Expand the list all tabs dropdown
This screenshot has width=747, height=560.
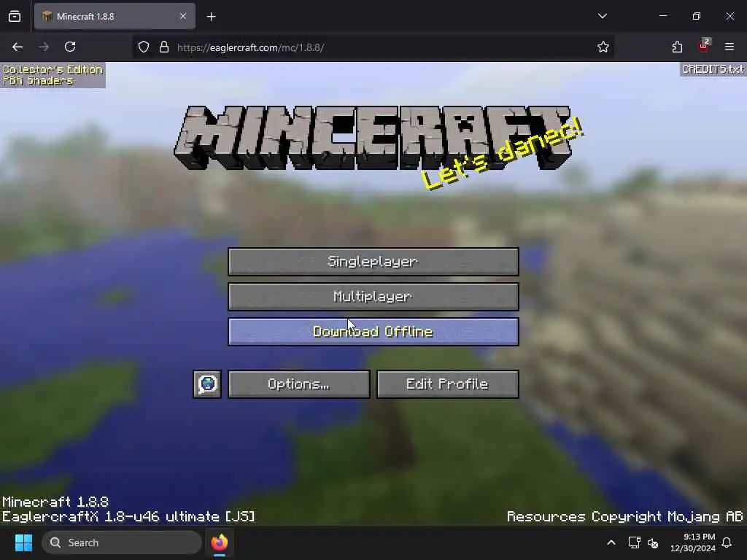[602, 16]
